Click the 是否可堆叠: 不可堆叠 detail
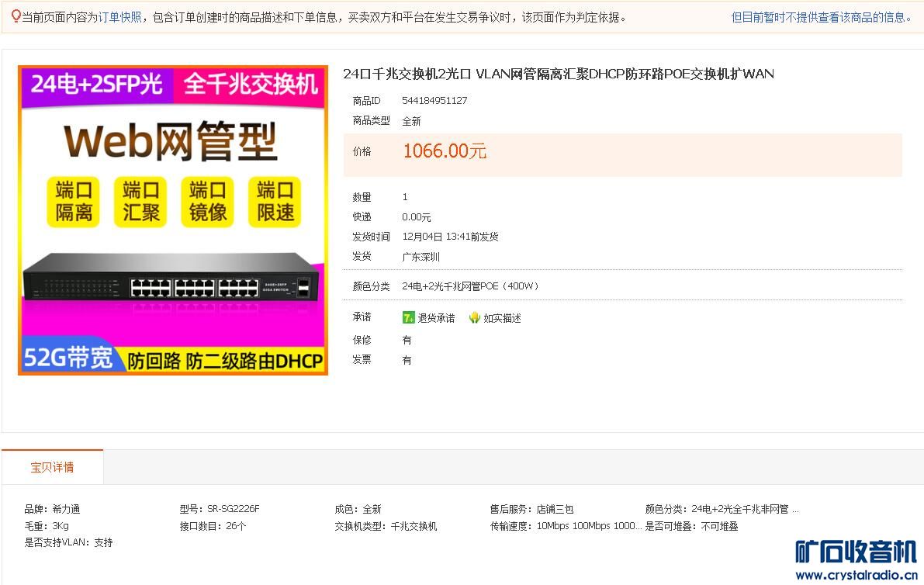Screen dimensions: 924x585 pos(692,526)
